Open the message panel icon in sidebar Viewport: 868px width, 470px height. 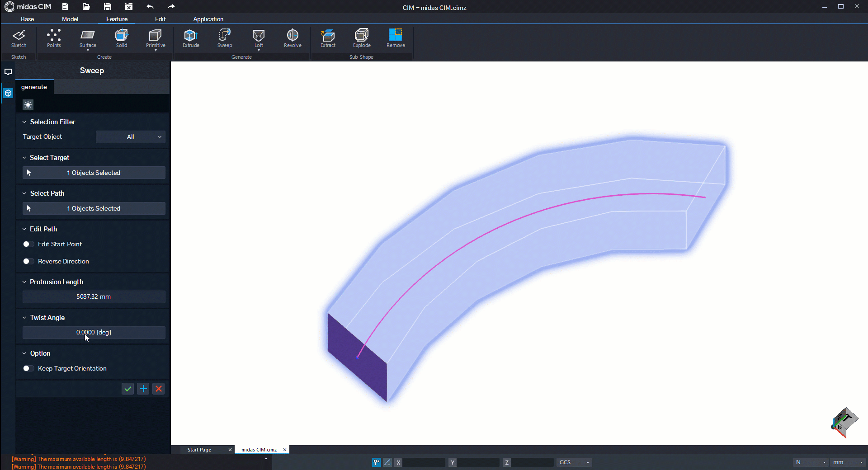[x=8, y=72]
